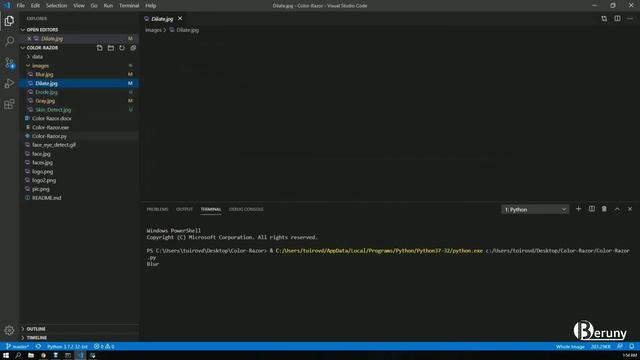Open the Search view in the activity bar

[x=9, y=41]
